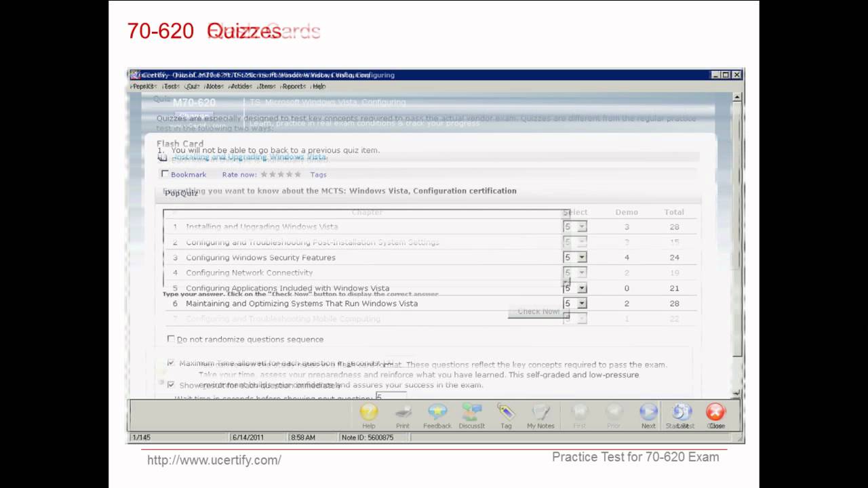This screenshot has height=488, width=868.
Task: Open the Tests menu
Action: pyautogui.click(x=172, y=87)
